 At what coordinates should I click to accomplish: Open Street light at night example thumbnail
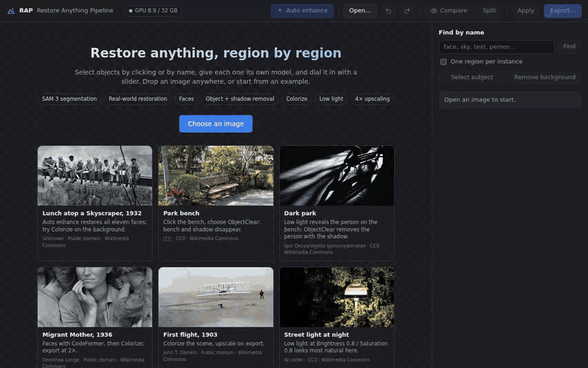tap(337, 297)
